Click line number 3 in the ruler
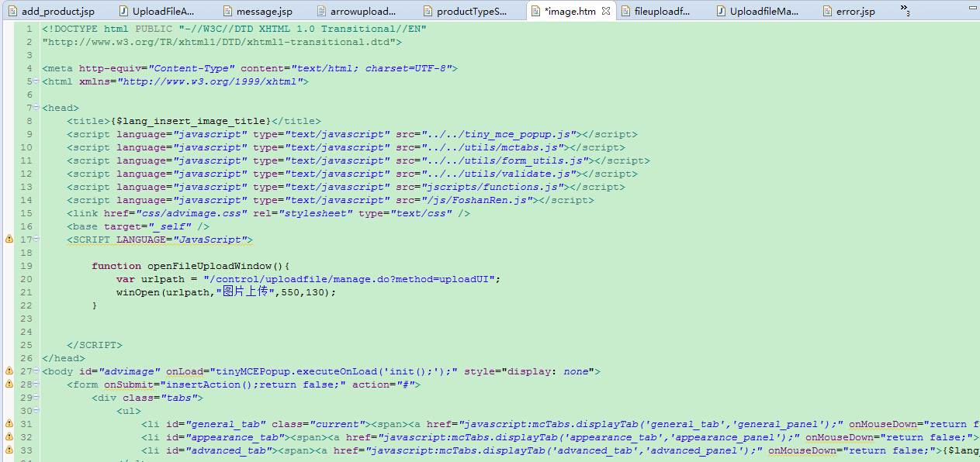This screenshot has height=462, width=980. tap(29, 55)
